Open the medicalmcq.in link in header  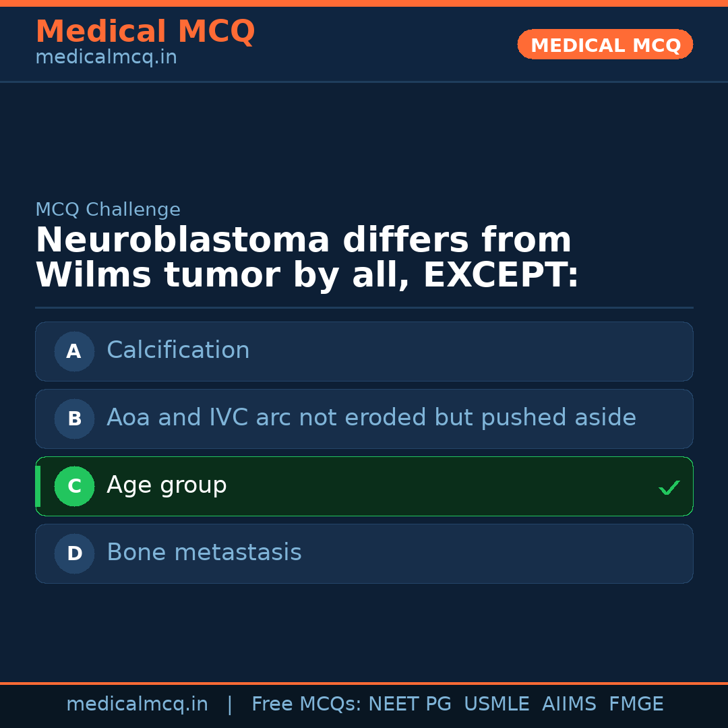pyautogui.click(x=106, y=58)
